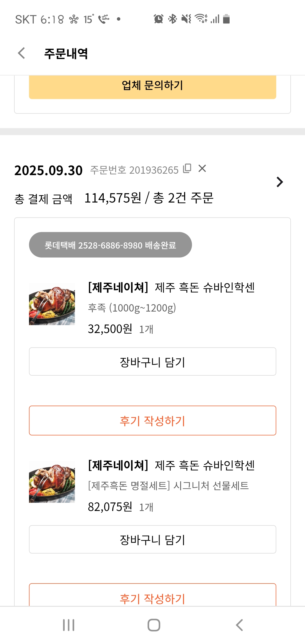Add the 32,500원 item to cart
This screenshot has width=305, height=644.
[x=152, y=362]
